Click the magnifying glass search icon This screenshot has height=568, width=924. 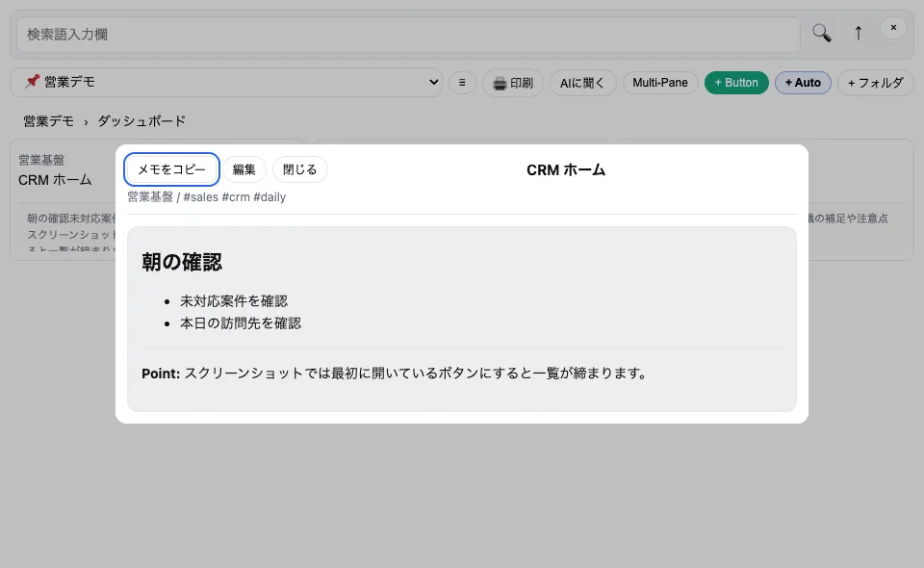(x=821, y=33)
